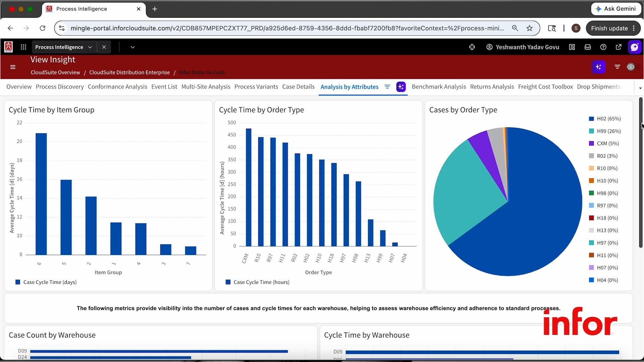Screen dimensions: 644x362
Task: Reload the browser page
Action: (x=43, y=28)
